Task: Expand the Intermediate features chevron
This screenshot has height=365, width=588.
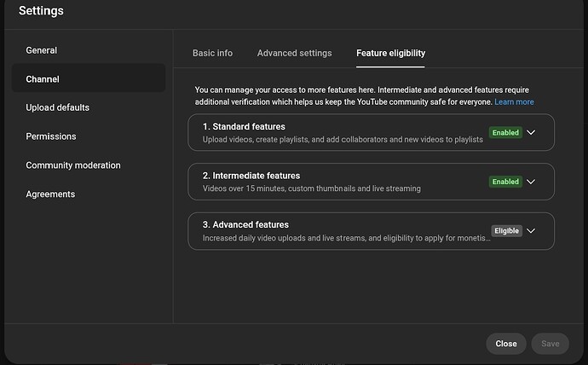Action: (x=531, y=182)
